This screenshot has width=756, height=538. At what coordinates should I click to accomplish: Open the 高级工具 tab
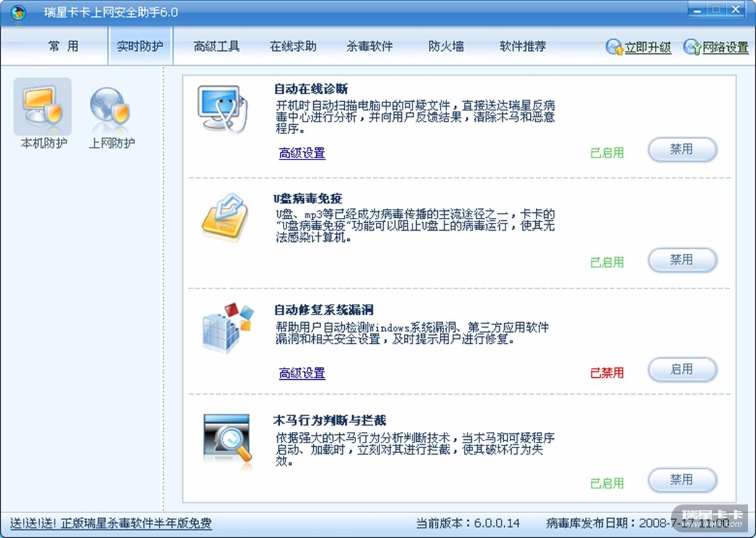click(x=216, y=47)
